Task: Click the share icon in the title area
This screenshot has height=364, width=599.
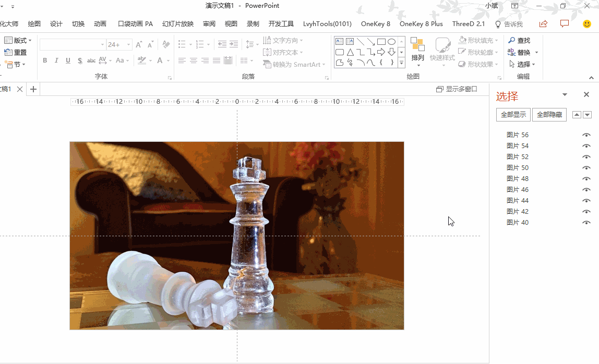Action: tap(543, 24)
